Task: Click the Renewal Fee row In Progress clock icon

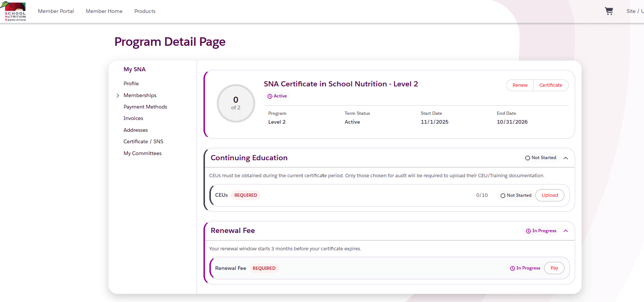Action: pos(513,268)
